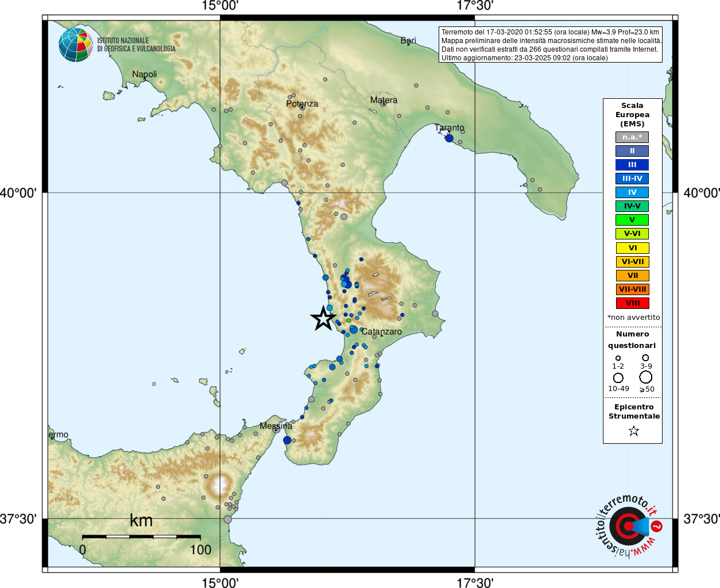Click the large blue circle at Taranto
Viewport: 720px width, 588px height.
pos(449,138)
